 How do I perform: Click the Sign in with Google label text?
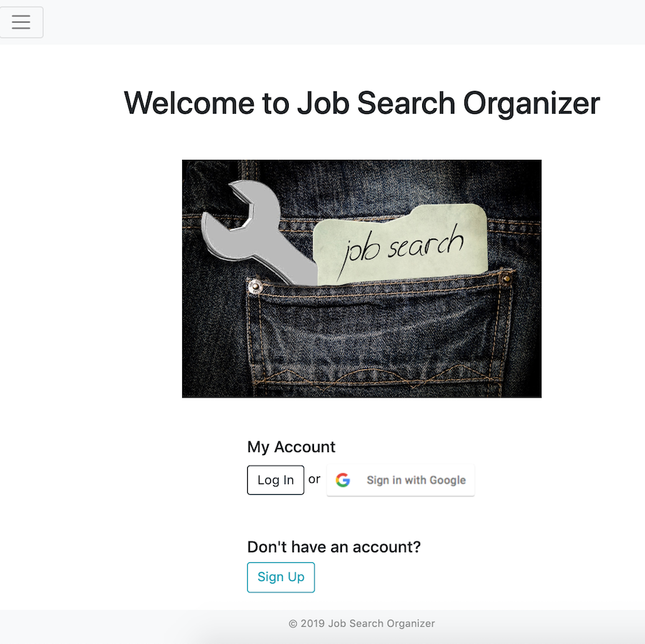coord(416,480)
